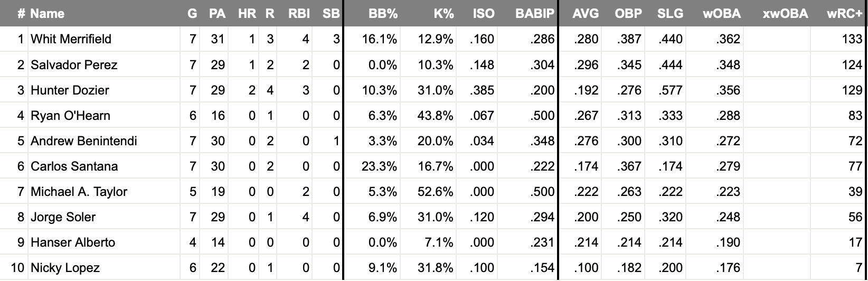
Task: Click Andrew Benintendi's name
Action: coord(84,141)
